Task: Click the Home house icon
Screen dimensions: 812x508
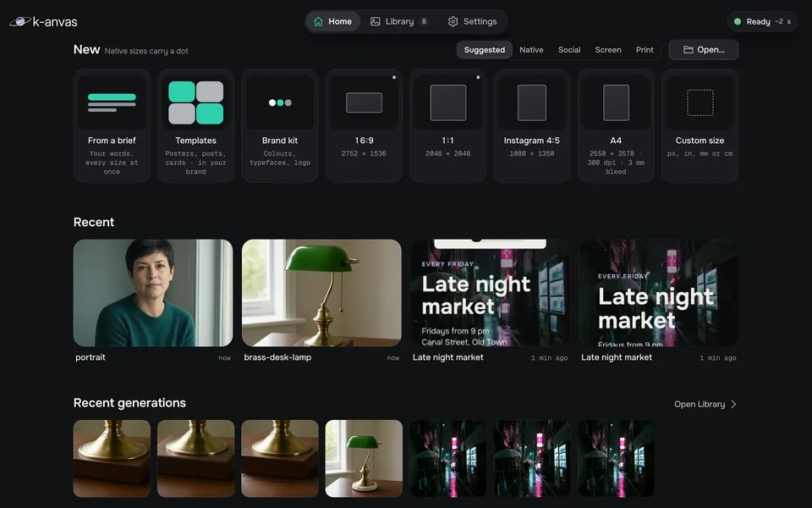Action: tap(319, 22)
